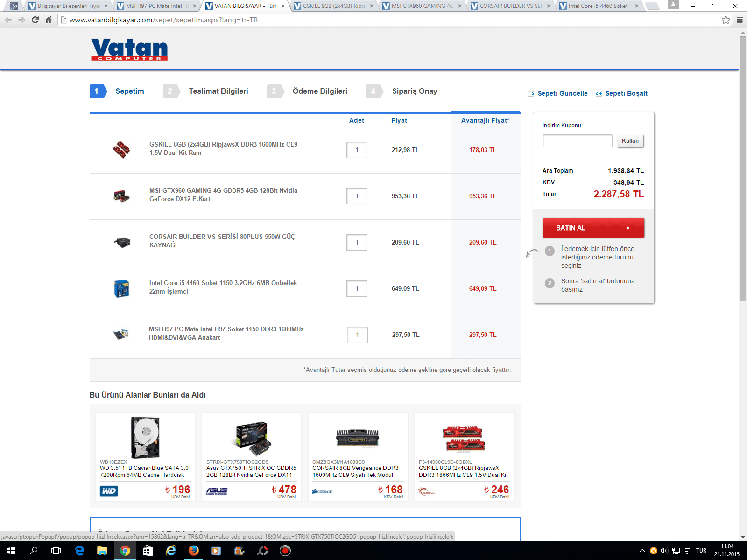Switch to the MSI GTX960 GAMING browser tab
Image resolution: width=747 pixels, height=560 pixels.
[x=422, y=6]
